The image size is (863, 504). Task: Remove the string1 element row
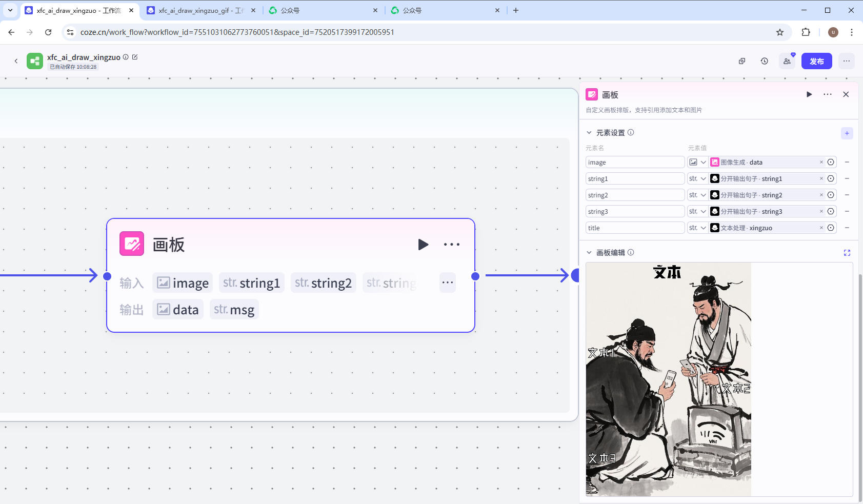(x=847, y=178)
